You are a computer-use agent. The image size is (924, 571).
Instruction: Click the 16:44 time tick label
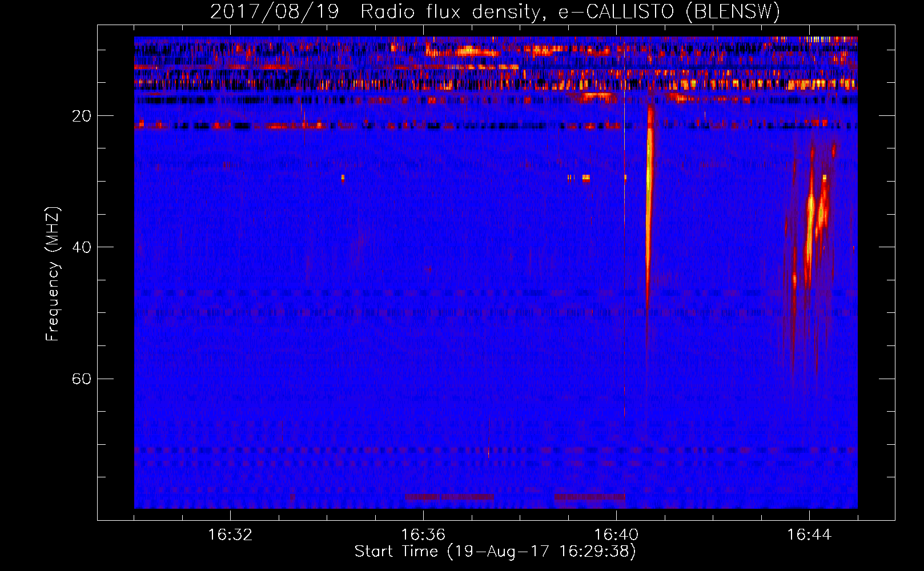tap(809, 535)
